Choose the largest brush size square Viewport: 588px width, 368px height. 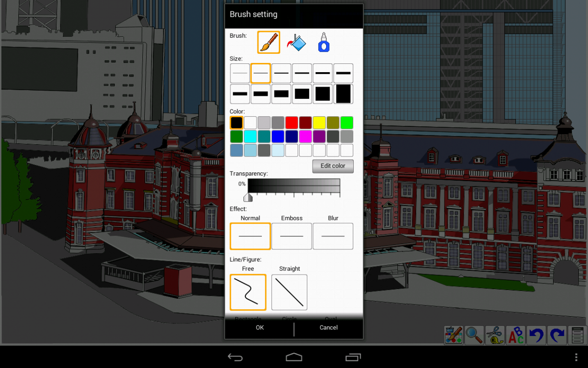tap(343, 94)
